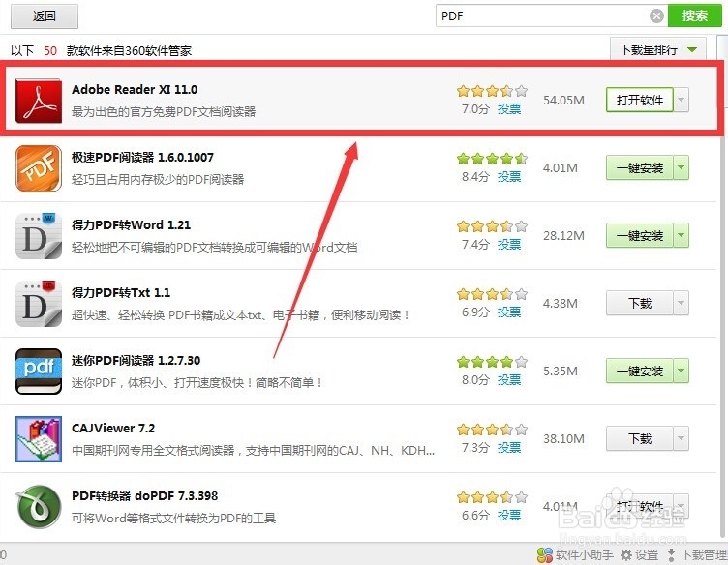
Task: Click the star rating of 迷你PDF阅读器
Action: pyautogui.click(x=492, y=362)
